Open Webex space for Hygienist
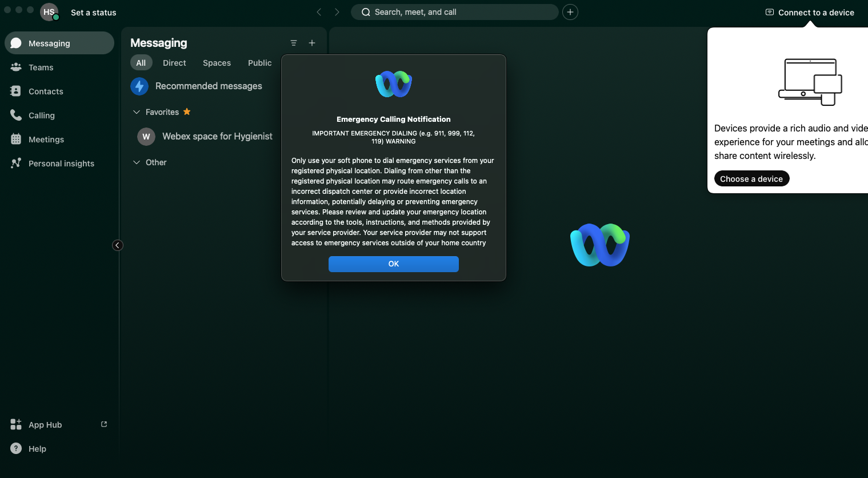Viewport: 868px width, 478px height. pos(217,136)
